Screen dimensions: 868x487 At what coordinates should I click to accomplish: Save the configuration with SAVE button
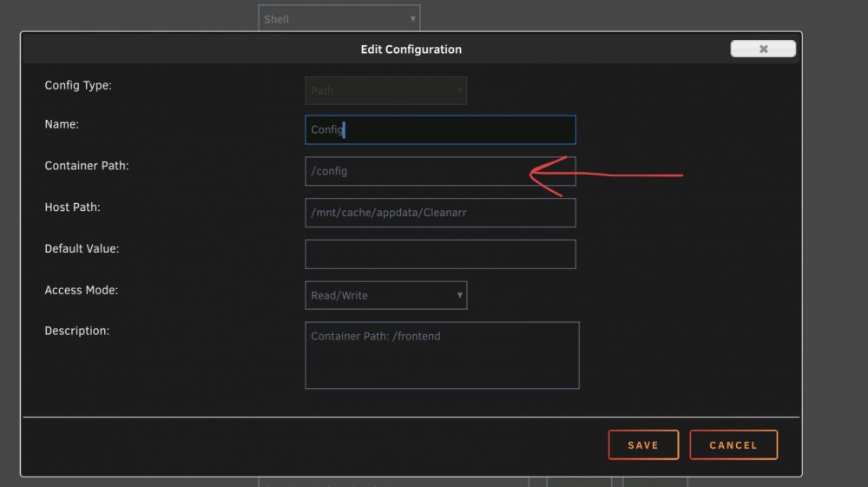[643, 445]
